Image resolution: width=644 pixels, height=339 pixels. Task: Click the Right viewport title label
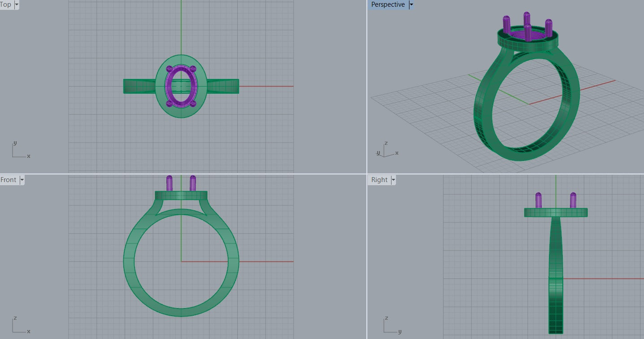[379, 180]
